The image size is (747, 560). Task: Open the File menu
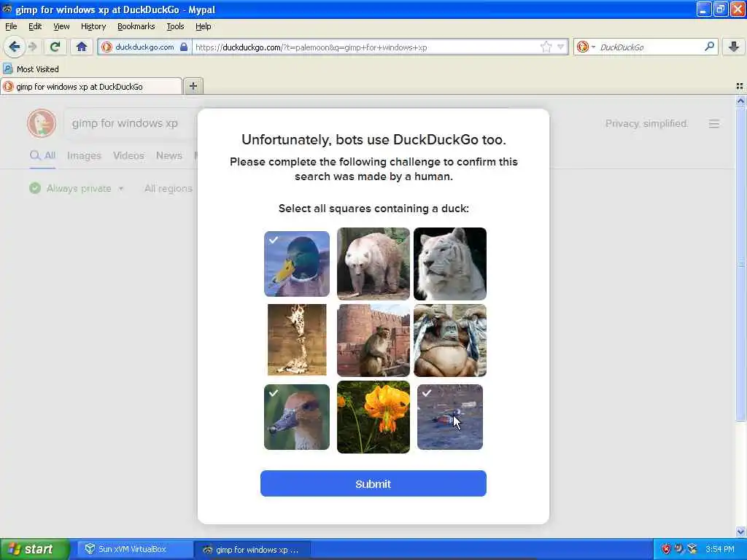[x=11, y=27]
